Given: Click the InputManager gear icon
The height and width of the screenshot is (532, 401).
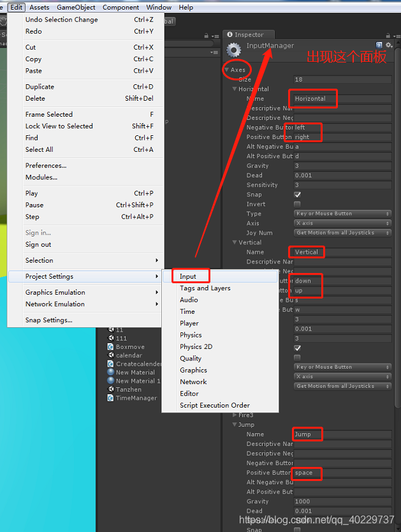Looking at the screenshot, I should click(233, 50).
